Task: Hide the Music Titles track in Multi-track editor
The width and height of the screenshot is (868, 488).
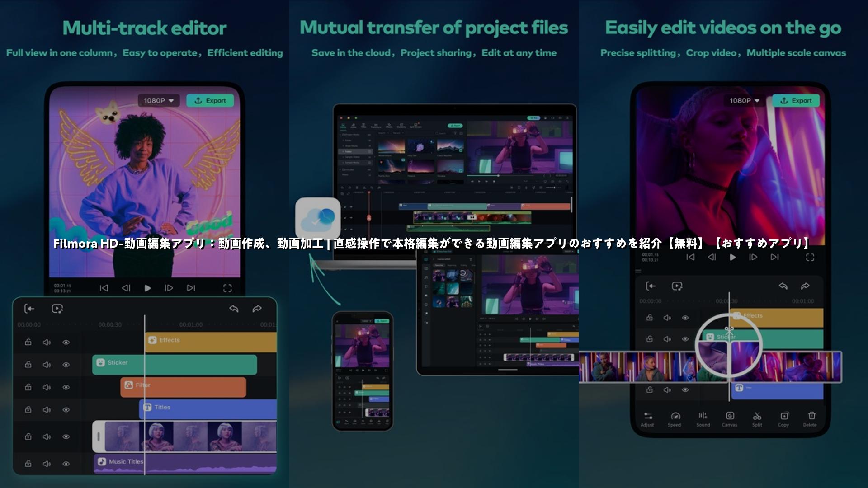Action: point(66,464)
